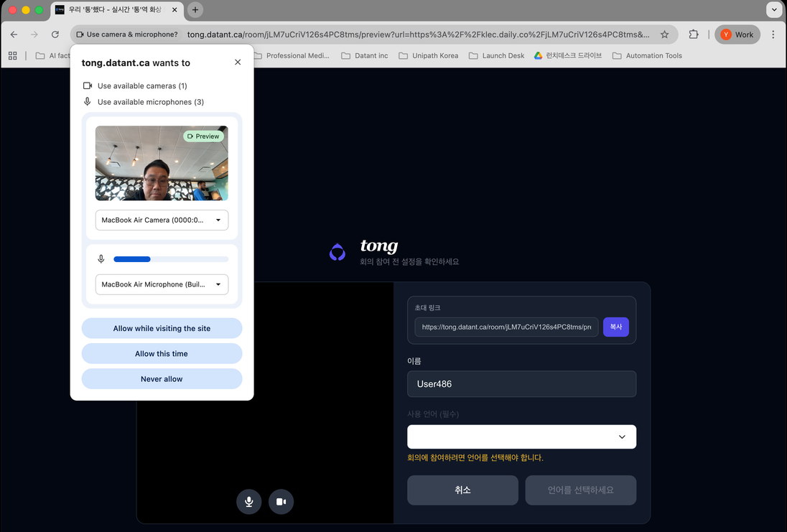Open the Launch Desk bookmark folder
The image size is (787, 532).
[496, 56]
